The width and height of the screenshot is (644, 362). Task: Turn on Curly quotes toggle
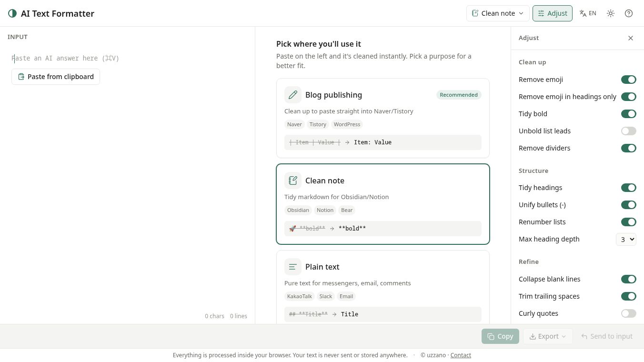click(629, 313)
